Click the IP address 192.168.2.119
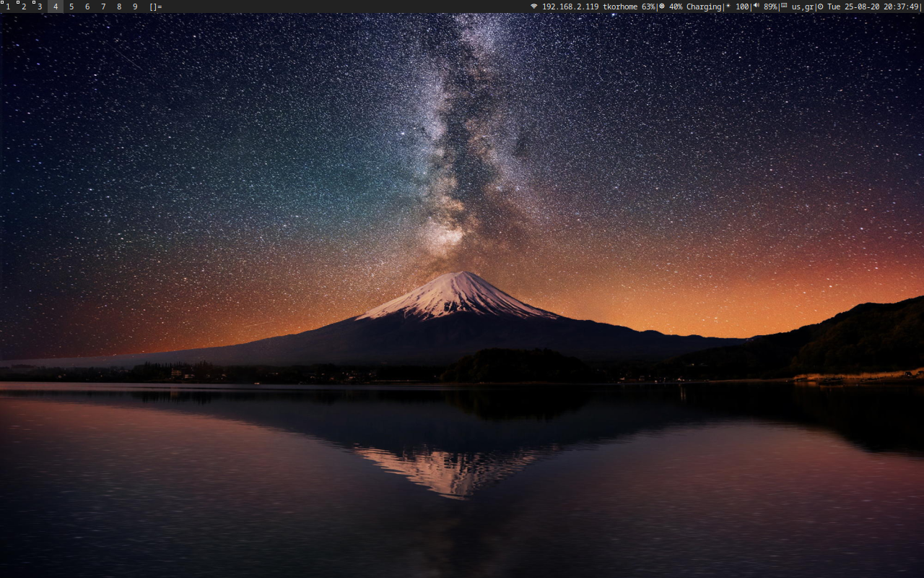924x578 pixels. (570, 7)
